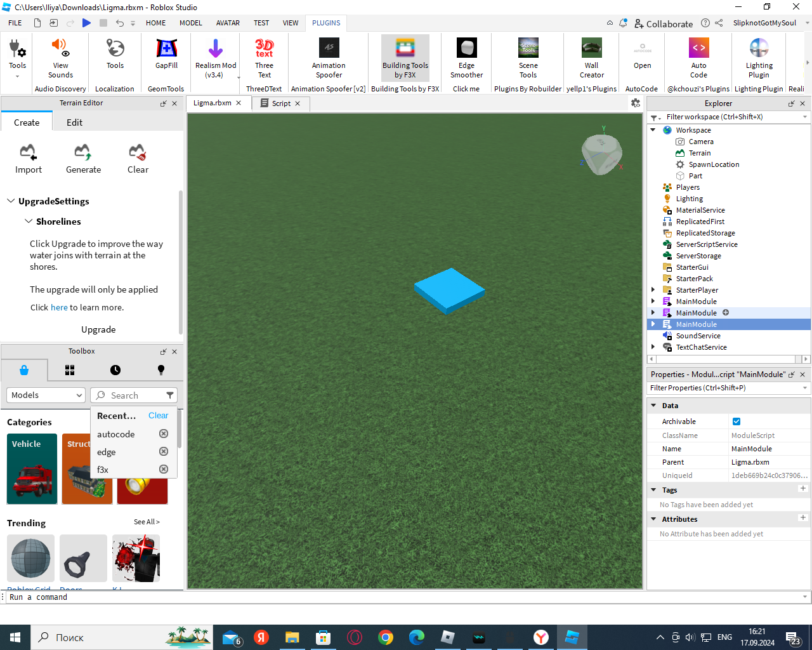Image resolution: width=812 pixels, height=650 pixels.
Task: Expand the StarterPlayer tree node
Action: pos(653,290)
